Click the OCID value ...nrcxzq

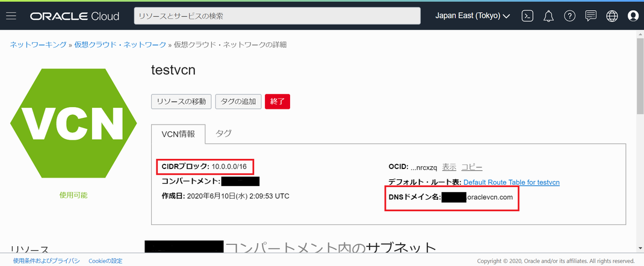point(424,167)
